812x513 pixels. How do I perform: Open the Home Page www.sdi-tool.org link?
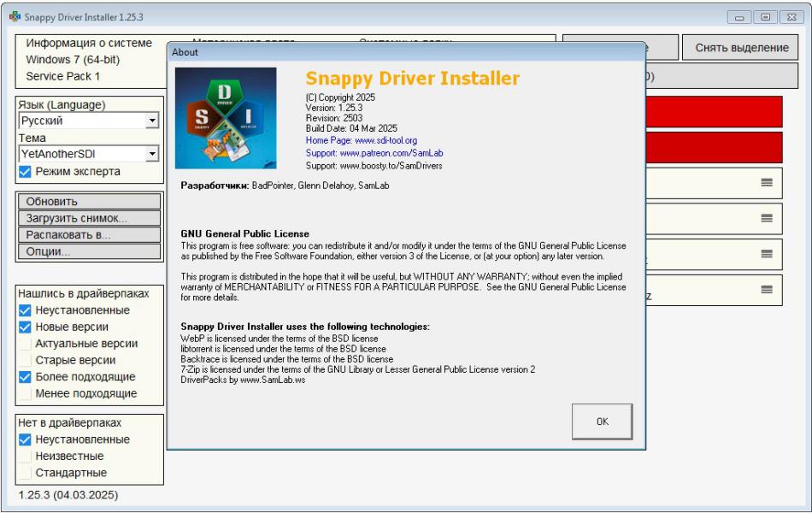pyautogui.click(x=361, y=139)
